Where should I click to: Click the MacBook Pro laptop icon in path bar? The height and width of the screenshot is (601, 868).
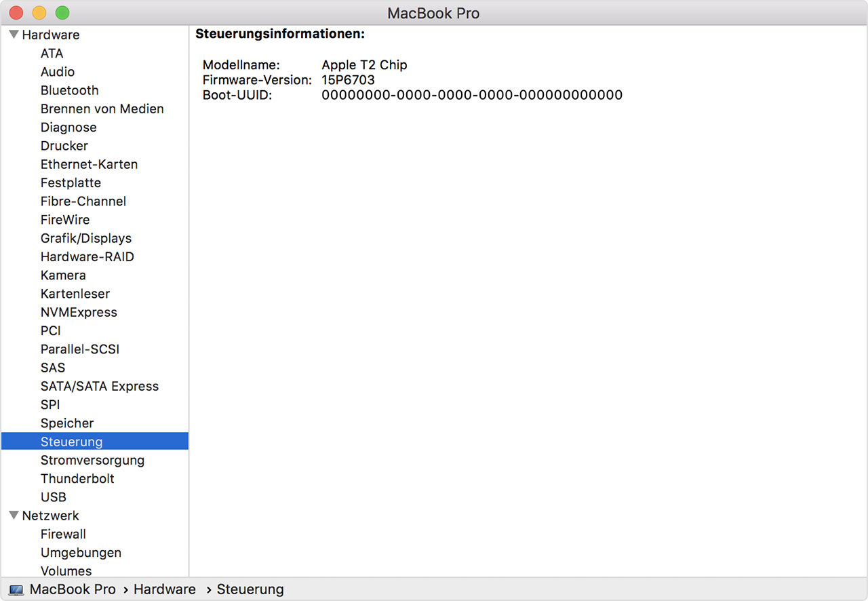(17, 589)
